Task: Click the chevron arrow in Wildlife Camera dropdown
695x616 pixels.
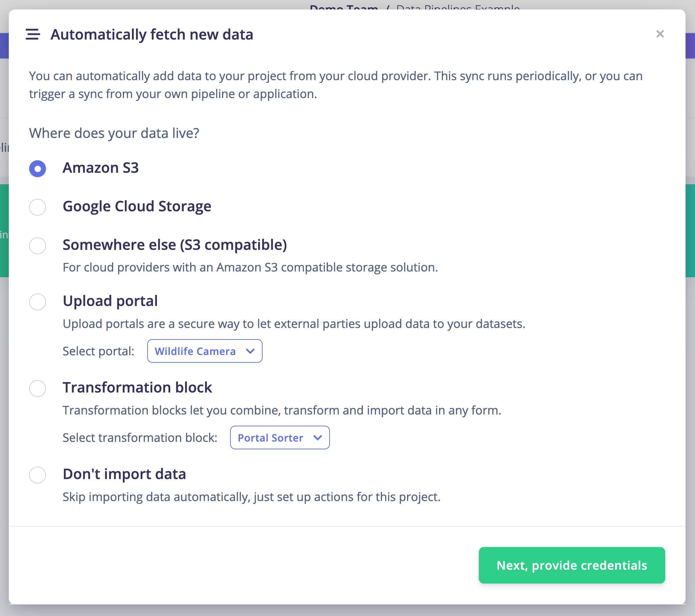Action: (250, 351)
